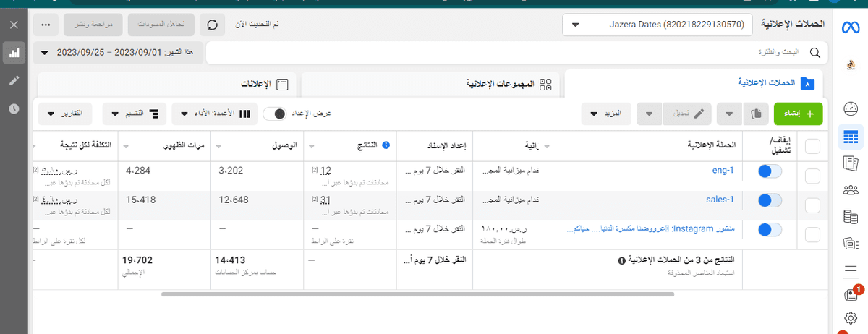Click the تجاهل المسودات discard drafts button
Screen dimensions: 868x334
tap(161, 25)
